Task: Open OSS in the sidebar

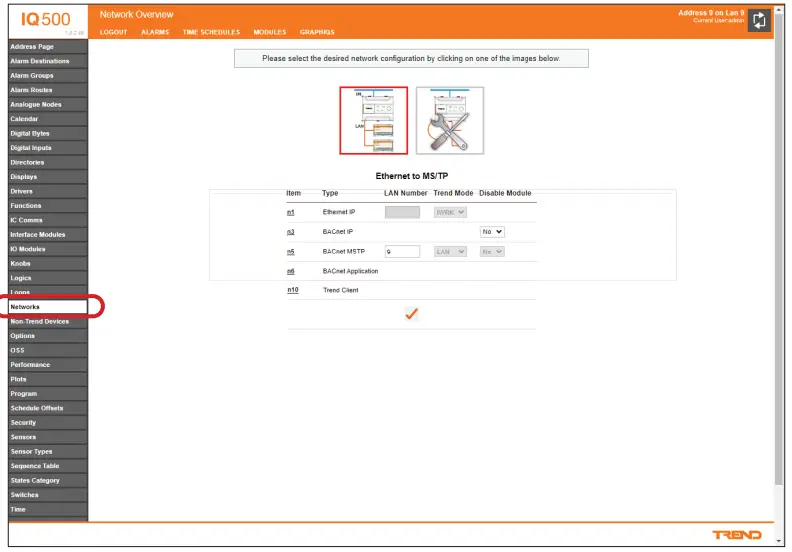Action: click(48, 350)
